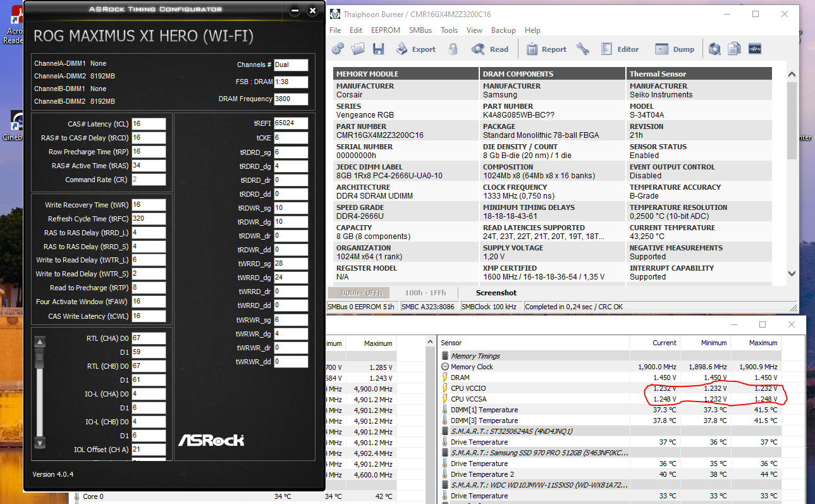The width and height of the screenshot is (815, 504).
Task: Open the Report view in Thaiphoon Burner
Action: [546, 49]
